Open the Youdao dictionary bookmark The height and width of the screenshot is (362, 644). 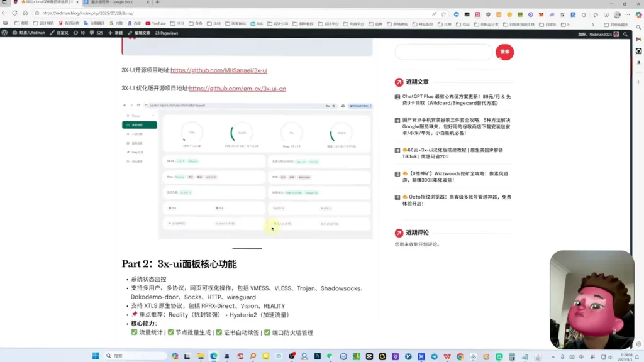(x=69, y=24)
